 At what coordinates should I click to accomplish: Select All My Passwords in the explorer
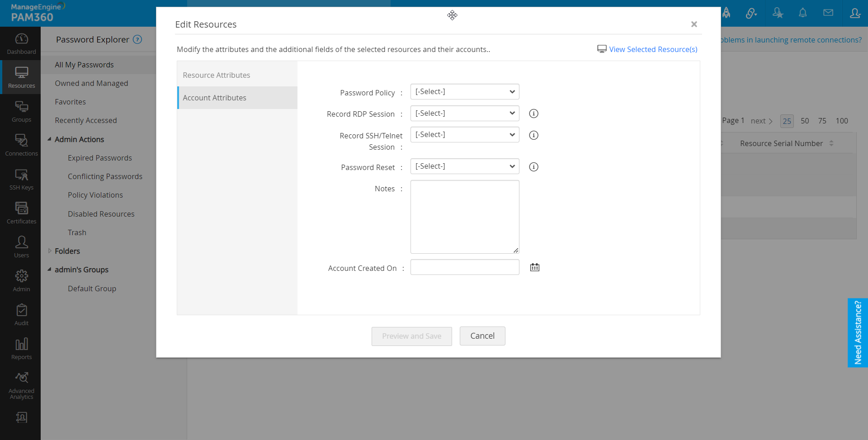coord(84,65)
